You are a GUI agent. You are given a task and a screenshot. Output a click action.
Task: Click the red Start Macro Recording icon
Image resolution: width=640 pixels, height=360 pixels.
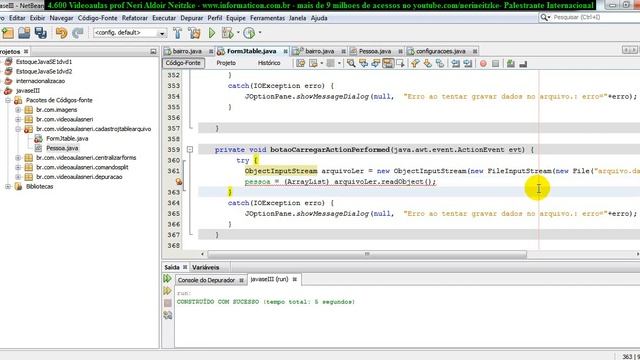[x=483, y=64]
